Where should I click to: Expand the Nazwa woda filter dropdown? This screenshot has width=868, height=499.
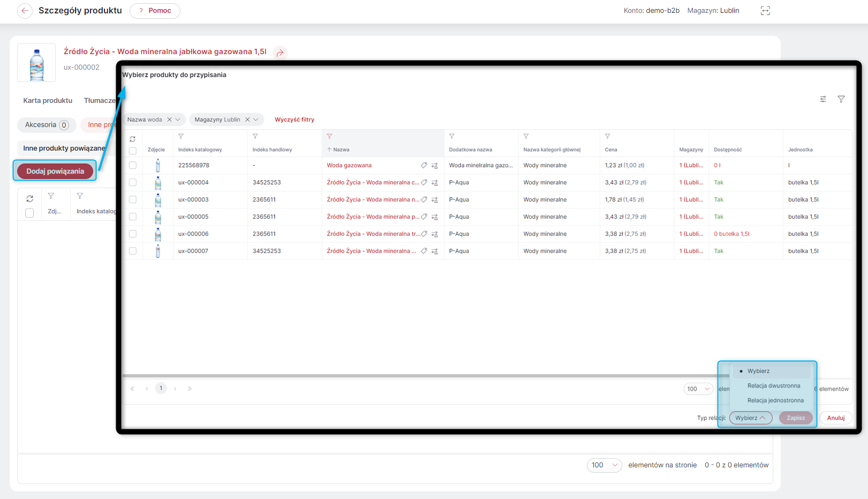178,120
